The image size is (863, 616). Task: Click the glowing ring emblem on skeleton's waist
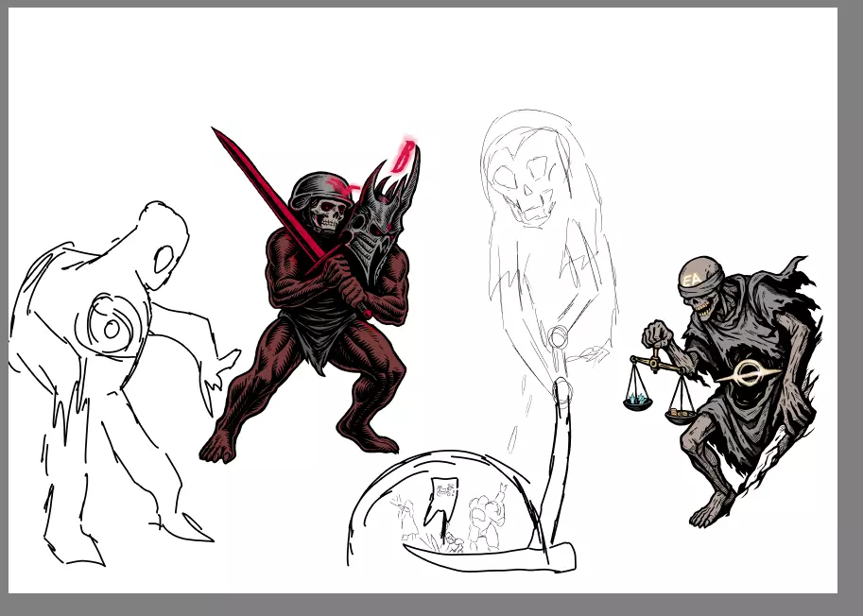[x=748, y=375]
